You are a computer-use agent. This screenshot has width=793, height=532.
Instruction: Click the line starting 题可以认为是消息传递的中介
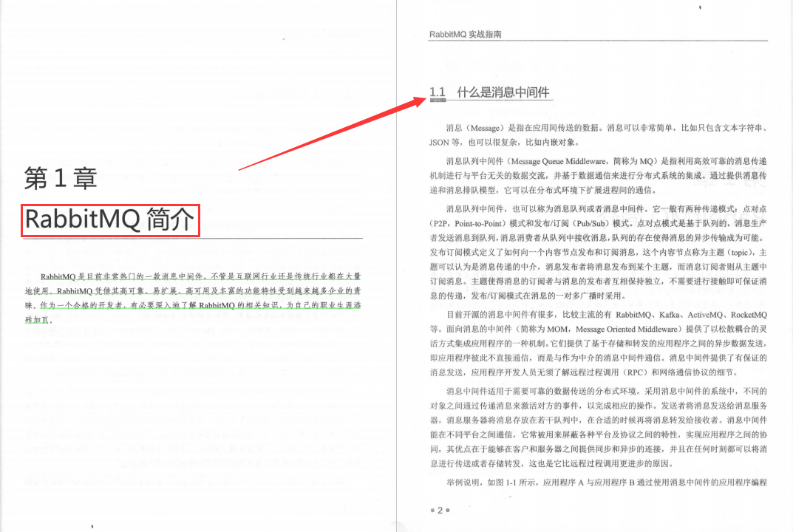[599, 267]
